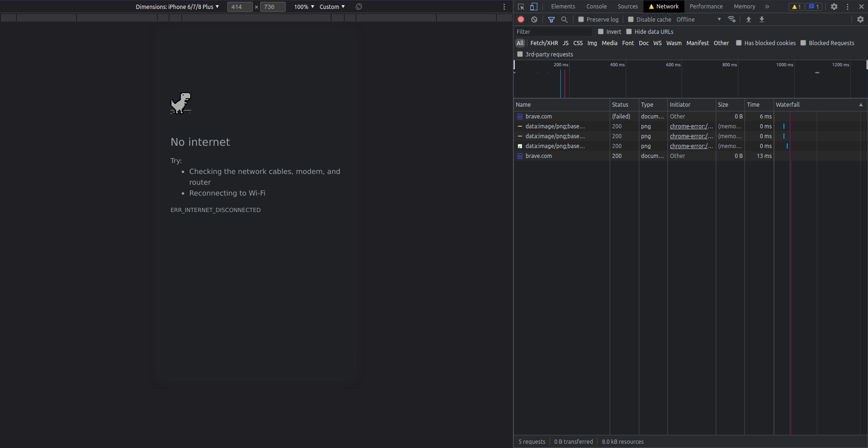The image size is (868, 448).
Task: Export HAR file via the download icon
Action: coord(762,19)
